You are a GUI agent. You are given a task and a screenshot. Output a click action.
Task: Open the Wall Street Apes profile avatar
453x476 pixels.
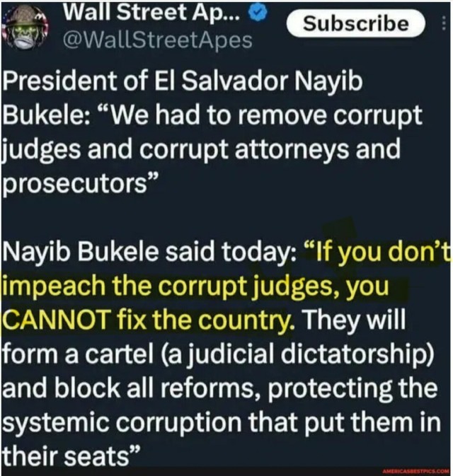(x=25, y=28)
